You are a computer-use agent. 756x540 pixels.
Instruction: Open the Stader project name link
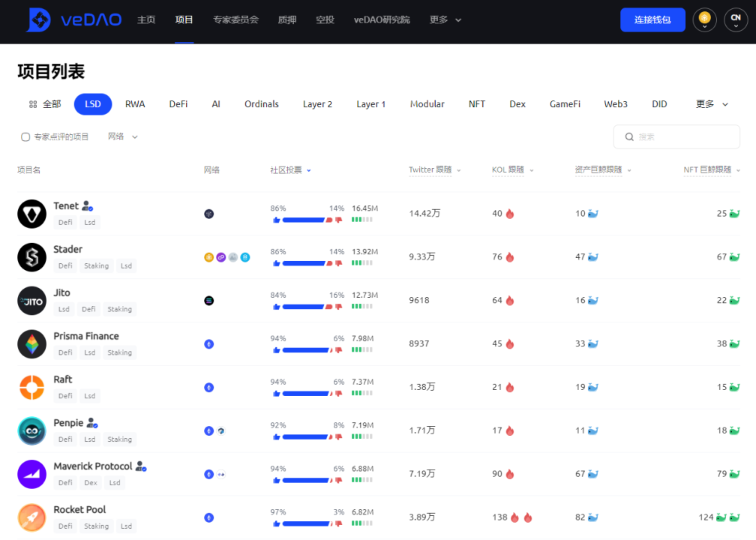click(x=68, y=249)
